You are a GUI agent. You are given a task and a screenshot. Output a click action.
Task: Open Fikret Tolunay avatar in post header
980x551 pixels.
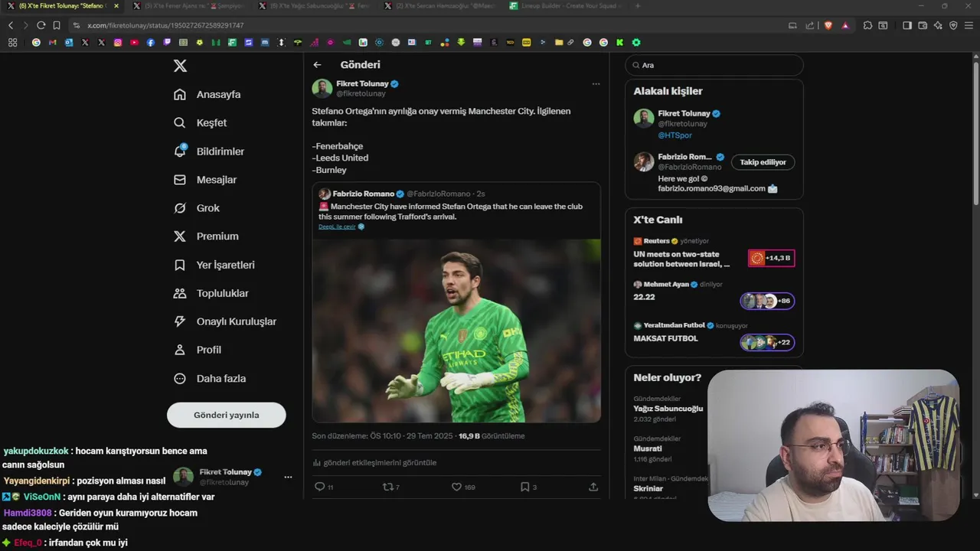322,88
